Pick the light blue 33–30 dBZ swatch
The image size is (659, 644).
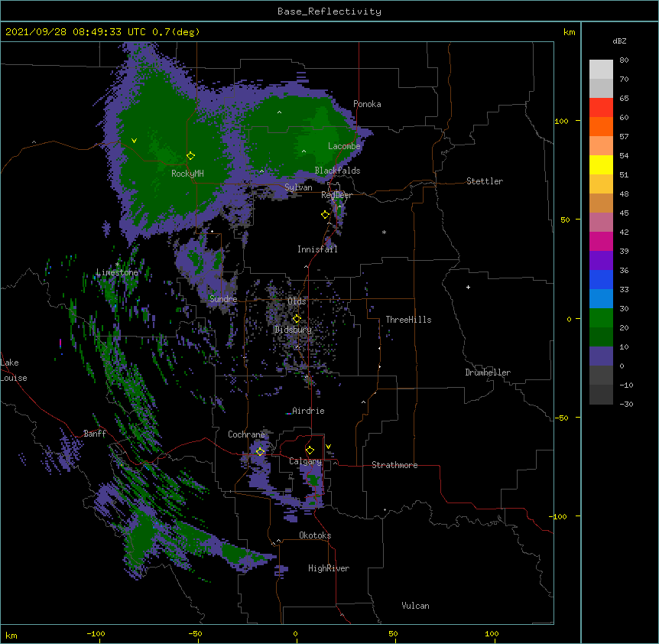point(601,299)
